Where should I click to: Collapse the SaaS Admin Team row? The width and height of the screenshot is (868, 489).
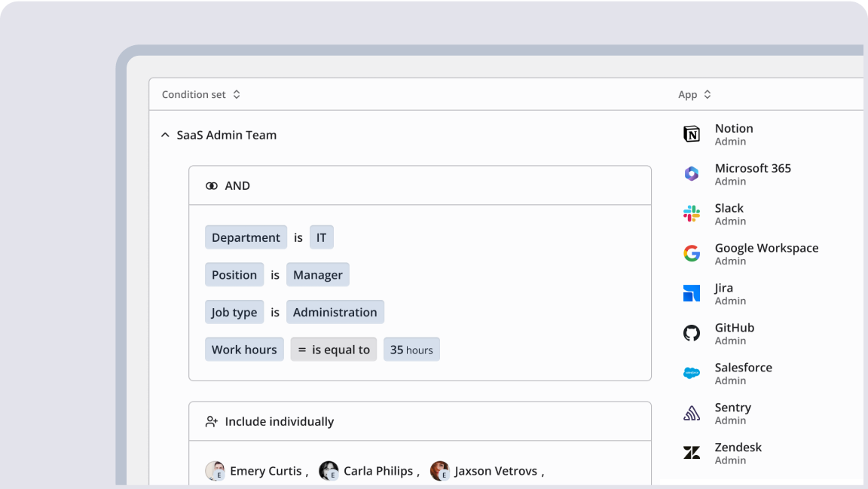[x=165, y=136]
